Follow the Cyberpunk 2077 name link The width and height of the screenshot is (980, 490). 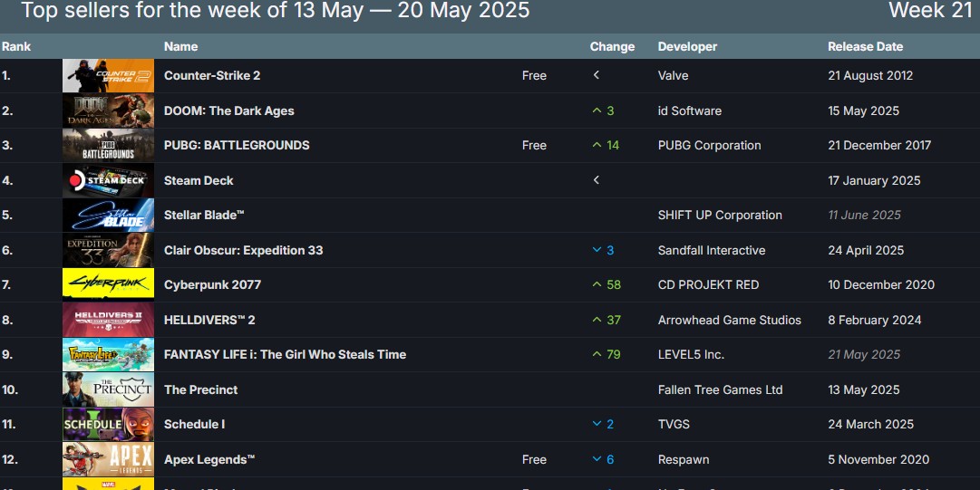click(212, 285)
